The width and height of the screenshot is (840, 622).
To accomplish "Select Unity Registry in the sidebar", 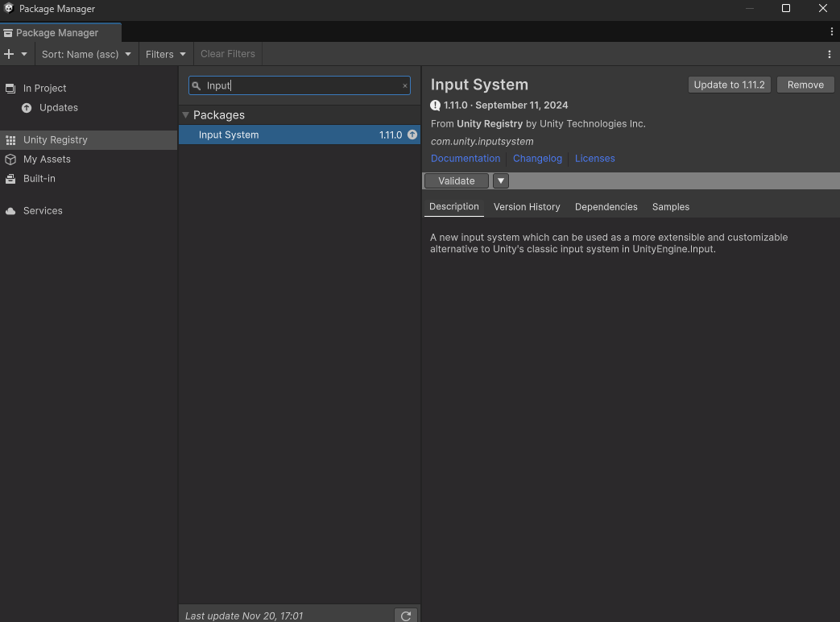I will point(89,140).
